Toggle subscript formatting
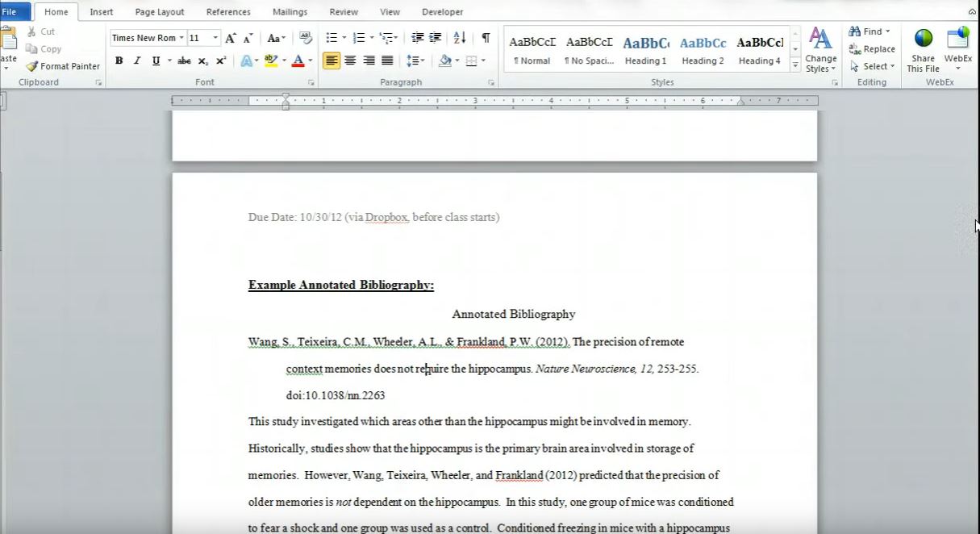Image resolution: width=980 pixels, height=534 pixels. 203,60
